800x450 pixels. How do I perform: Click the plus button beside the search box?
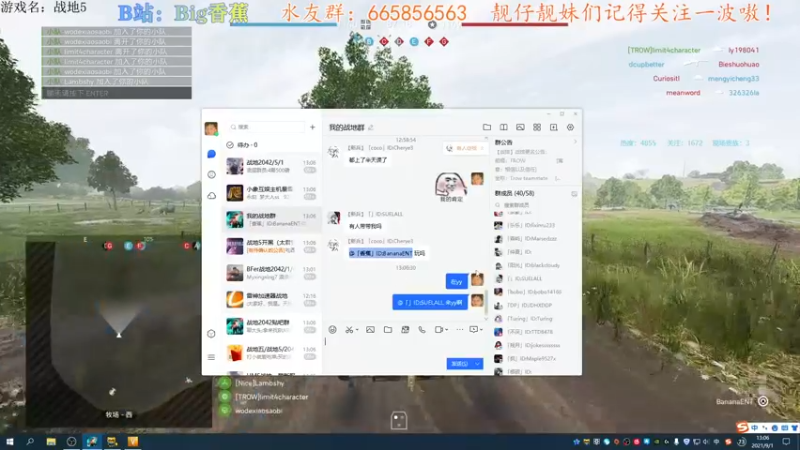(x=313, y=127)
